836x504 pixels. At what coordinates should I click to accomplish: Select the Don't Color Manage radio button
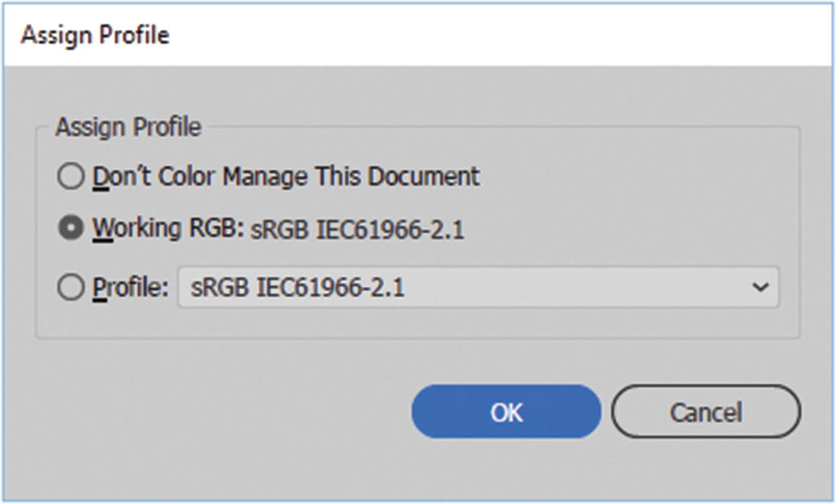[71, 177]
